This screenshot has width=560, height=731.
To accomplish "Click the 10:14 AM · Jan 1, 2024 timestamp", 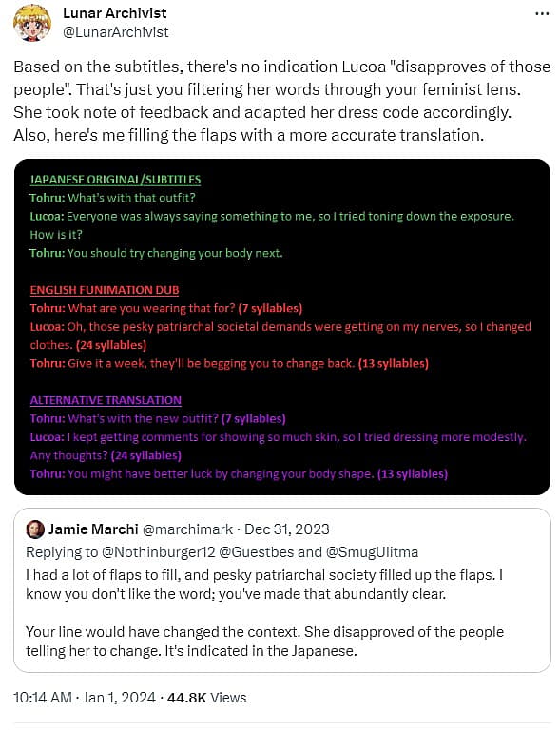I will [x=85, y=698].
